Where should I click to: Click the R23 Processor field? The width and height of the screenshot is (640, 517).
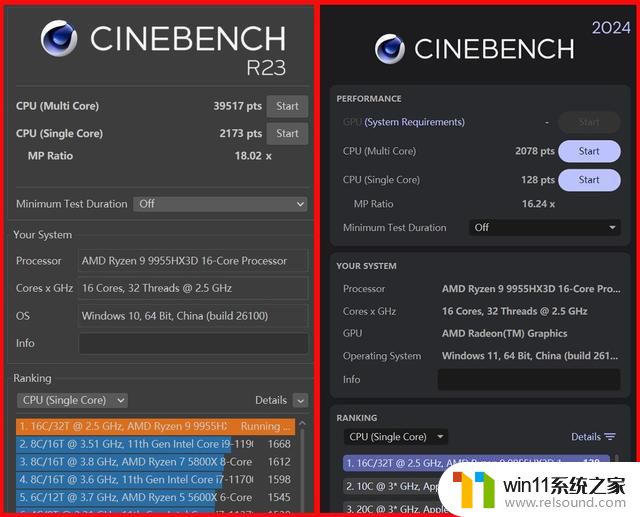click(193, 261)
